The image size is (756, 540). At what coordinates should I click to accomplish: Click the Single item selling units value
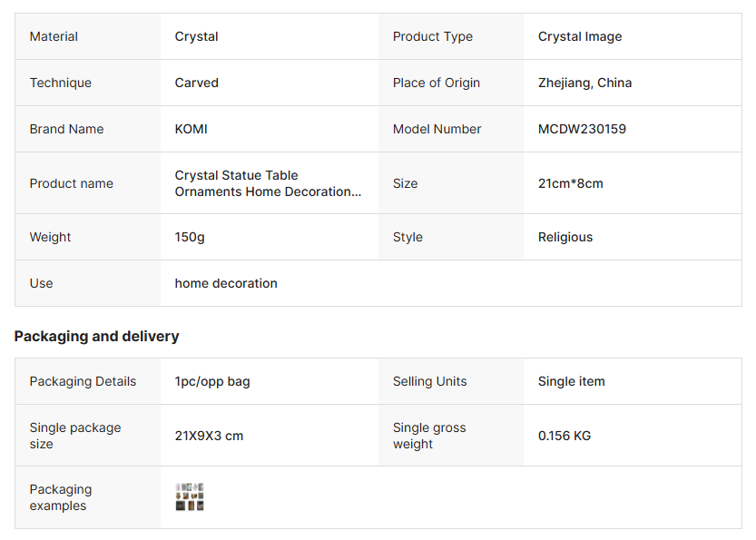click(x=571, y=381)
